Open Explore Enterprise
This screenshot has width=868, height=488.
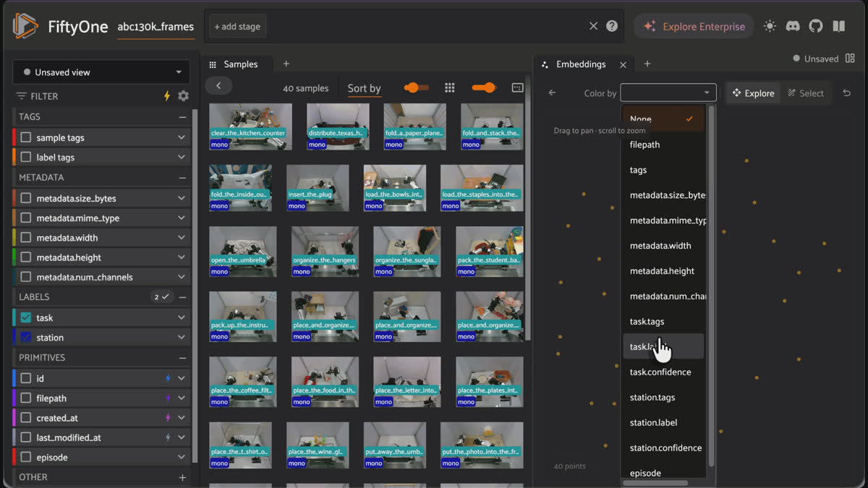tap(694, 26)
